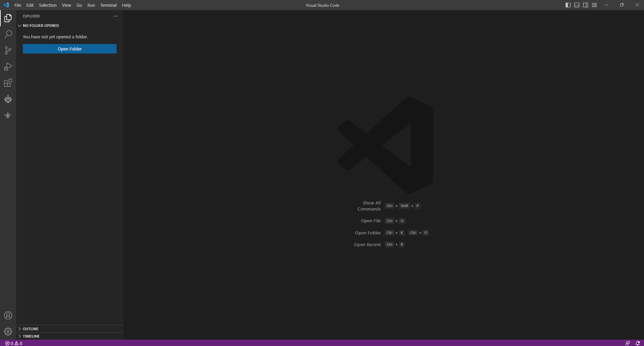
Task: Click 'Open Folder' hint in editor area
Action: [x=368, y=233]
